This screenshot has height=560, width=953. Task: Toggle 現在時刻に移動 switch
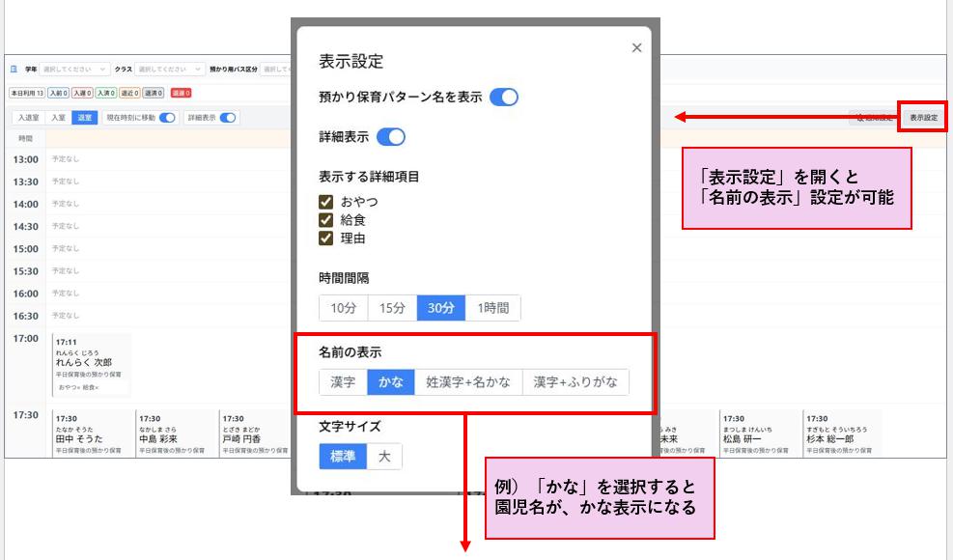point(168,118)
